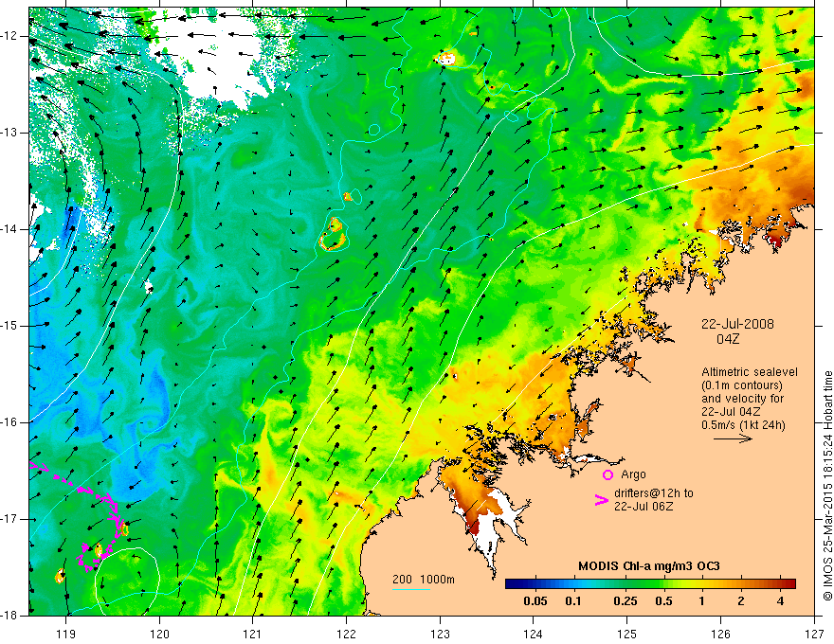
Task: Click the 4 tick label on color bar
Action: pyautogui.click(x=780, y=601)
